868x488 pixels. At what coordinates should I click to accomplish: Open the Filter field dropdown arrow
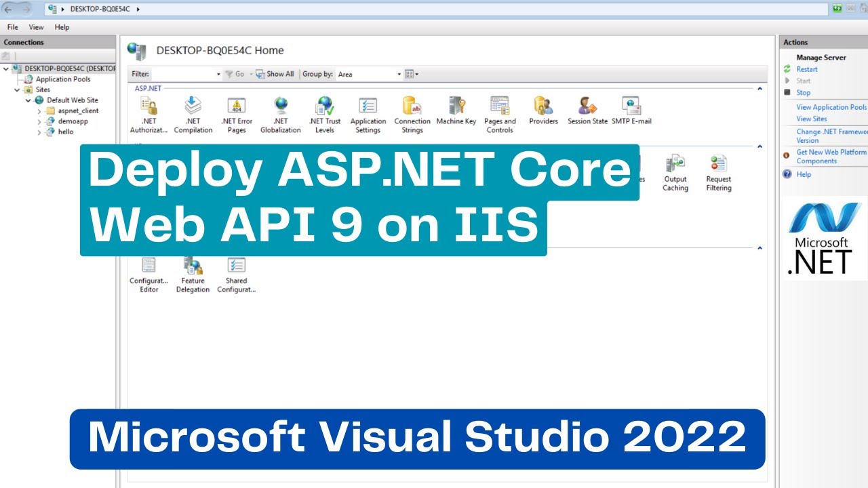click(x=218, y=74)
